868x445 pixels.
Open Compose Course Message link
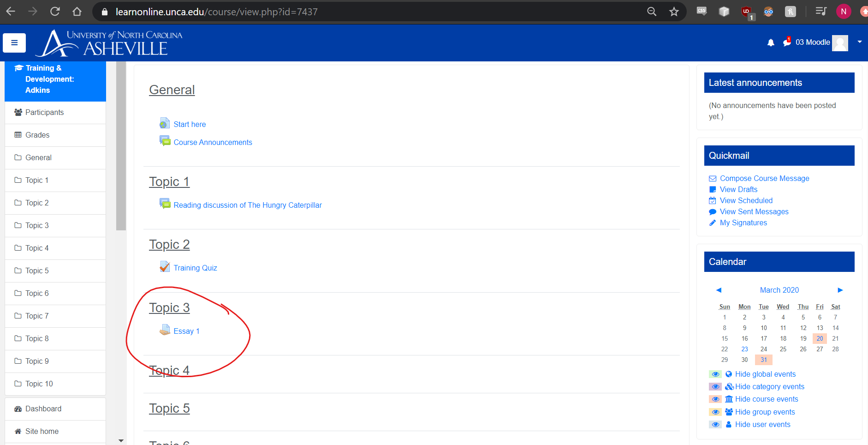tap(764, 179)
